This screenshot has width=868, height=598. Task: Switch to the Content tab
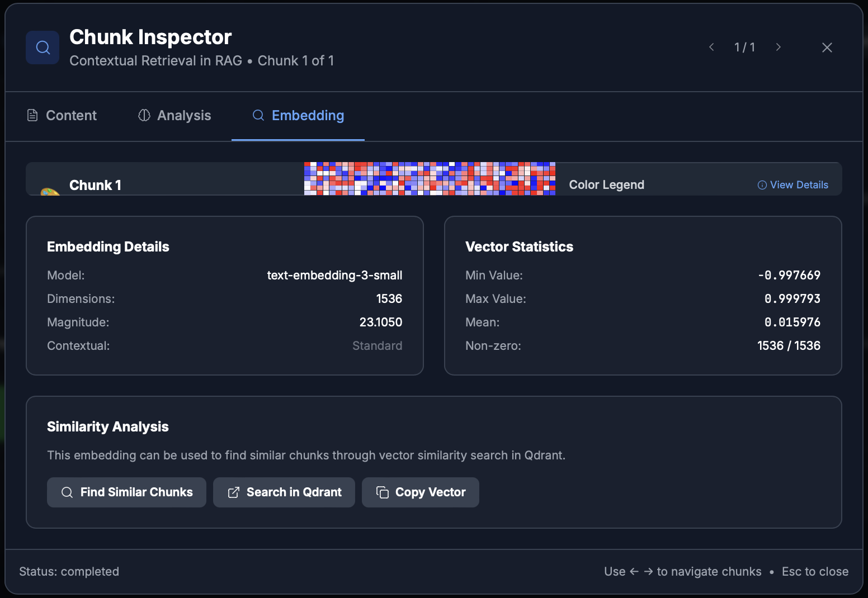point(62,116)
